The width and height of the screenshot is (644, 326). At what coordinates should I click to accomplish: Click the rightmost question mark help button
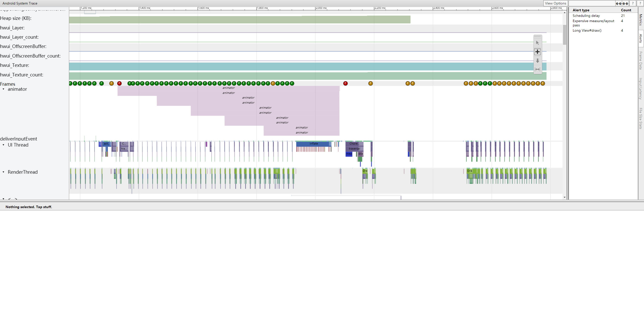point(640,3)
